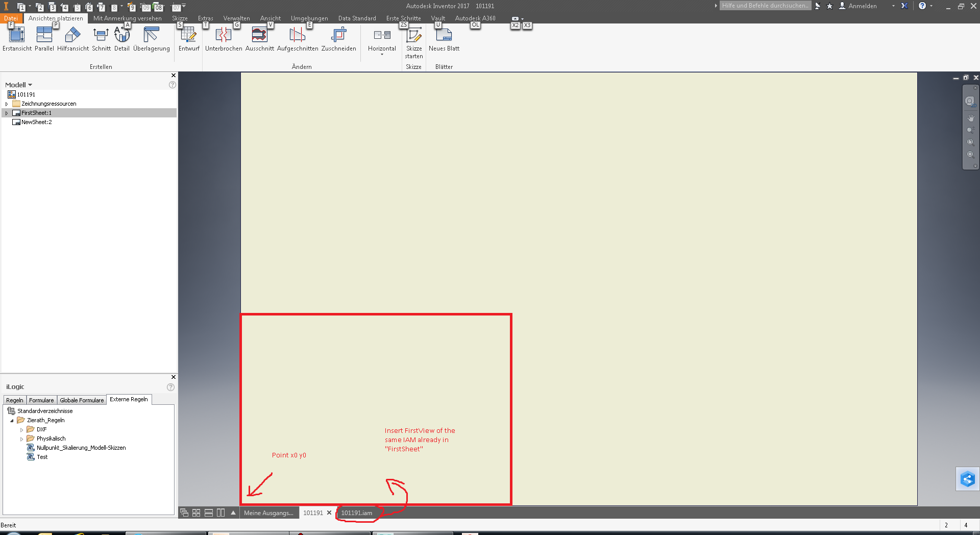Select the Pan hand tool in navigation bar
The image size is (980, 535).
[x=971, y=118]
